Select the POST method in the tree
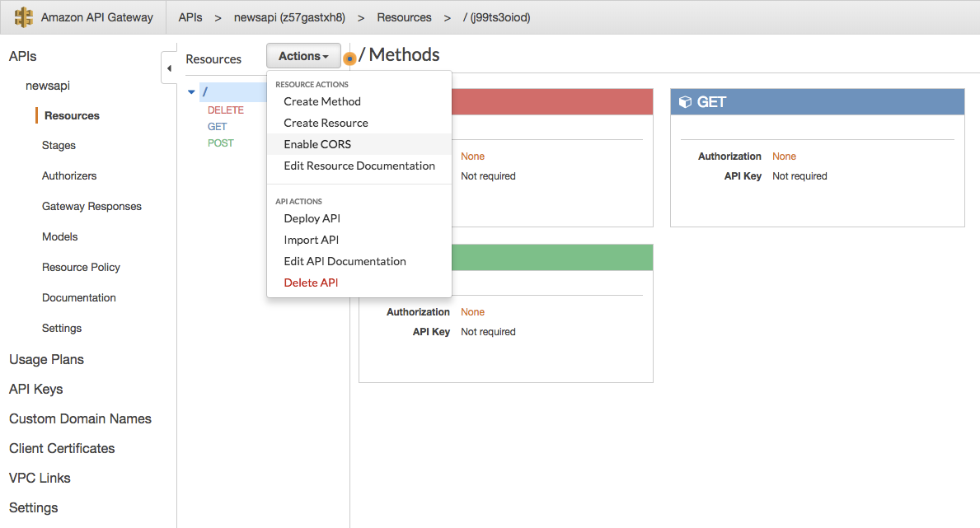 point(221,143)
